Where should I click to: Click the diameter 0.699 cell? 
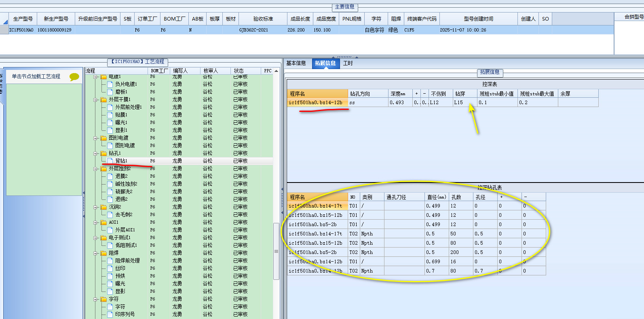tap(437, 262)
